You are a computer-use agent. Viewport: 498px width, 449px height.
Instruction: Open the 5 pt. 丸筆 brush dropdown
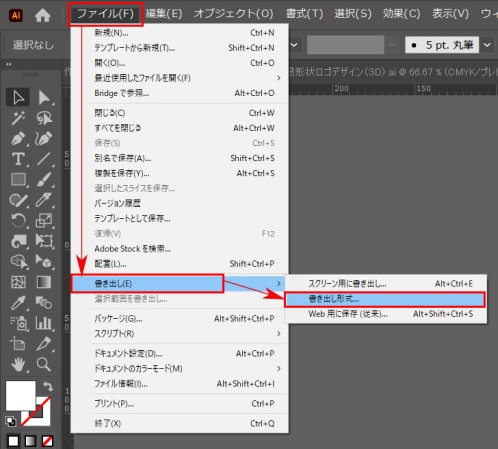[487, 45]
